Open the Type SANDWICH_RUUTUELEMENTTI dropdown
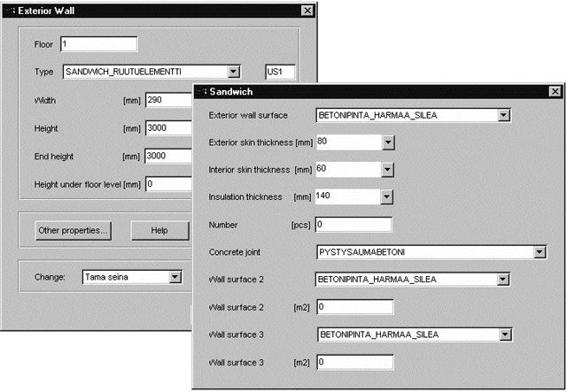 [233, 72]
